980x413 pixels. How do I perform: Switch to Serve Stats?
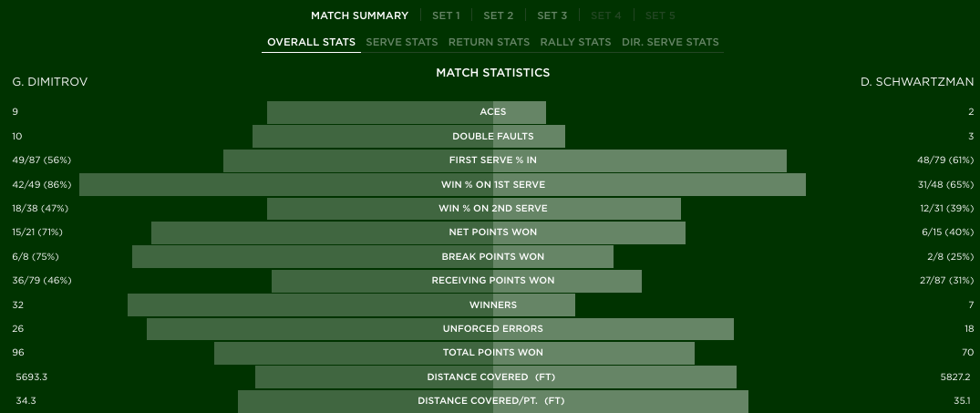[x=402, y=42]
